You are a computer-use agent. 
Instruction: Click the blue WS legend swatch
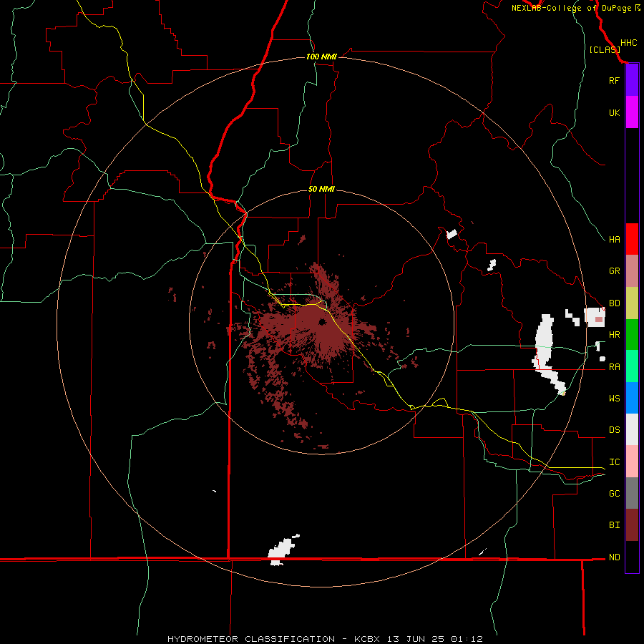point(632,398)
